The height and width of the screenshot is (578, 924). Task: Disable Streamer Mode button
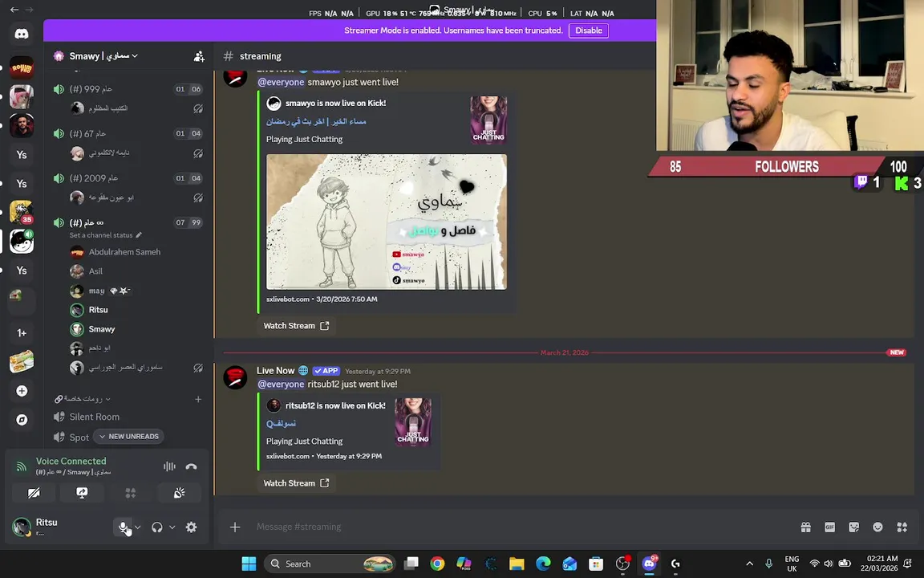588,31
